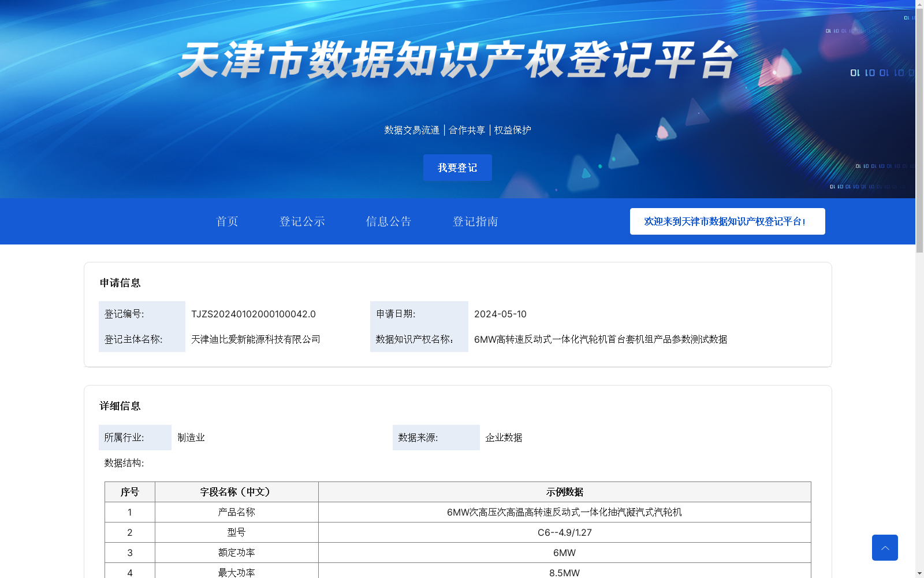The height and width of the screenshot is (578, 924).
Task: Click the scroll-to-top arrow button
Action: click(885, 547)
